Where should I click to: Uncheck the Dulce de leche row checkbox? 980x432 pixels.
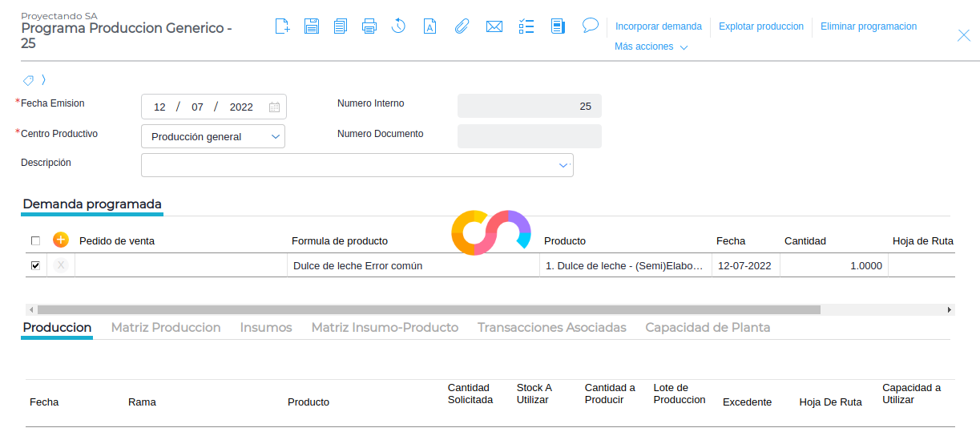click(35, 265)
